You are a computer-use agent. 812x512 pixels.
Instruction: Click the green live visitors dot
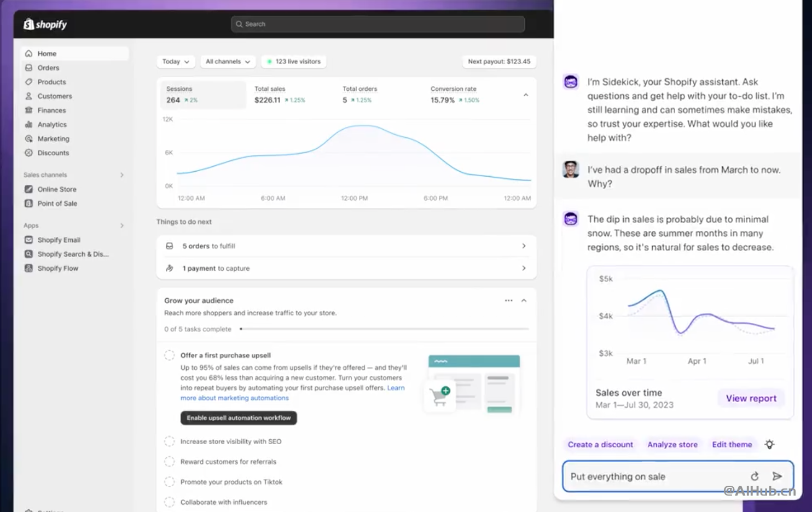[x=269, y=62]
